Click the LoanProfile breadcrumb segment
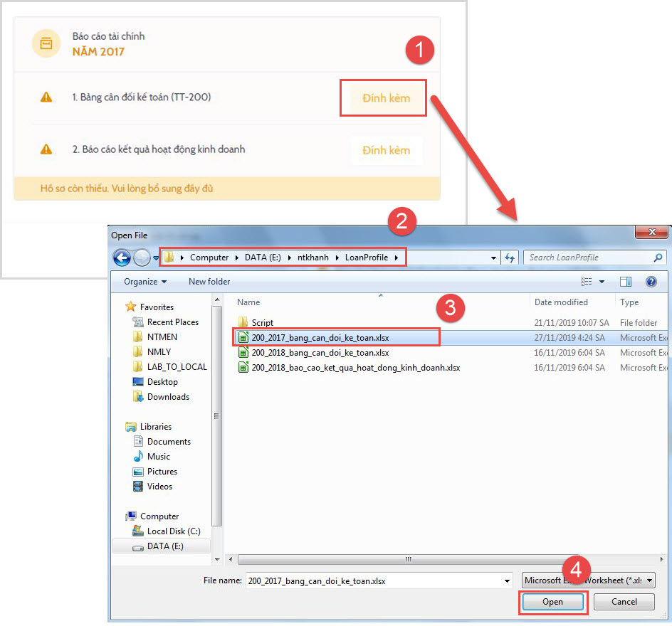 tap(369, 258)
